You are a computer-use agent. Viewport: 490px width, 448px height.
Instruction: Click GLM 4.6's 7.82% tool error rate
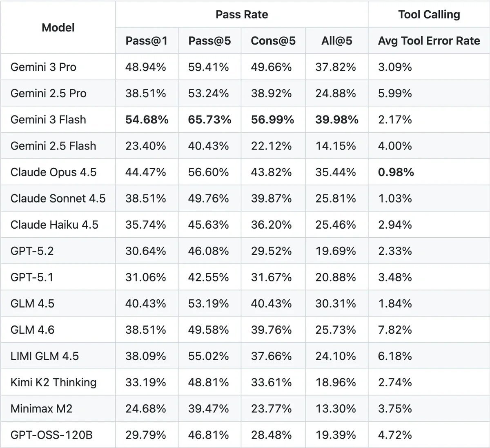click(x=395, y=330)
